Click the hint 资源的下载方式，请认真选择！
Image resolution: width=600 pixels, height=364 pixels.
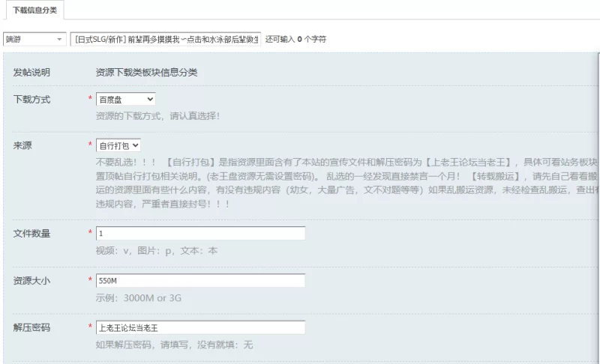point(157,116)
